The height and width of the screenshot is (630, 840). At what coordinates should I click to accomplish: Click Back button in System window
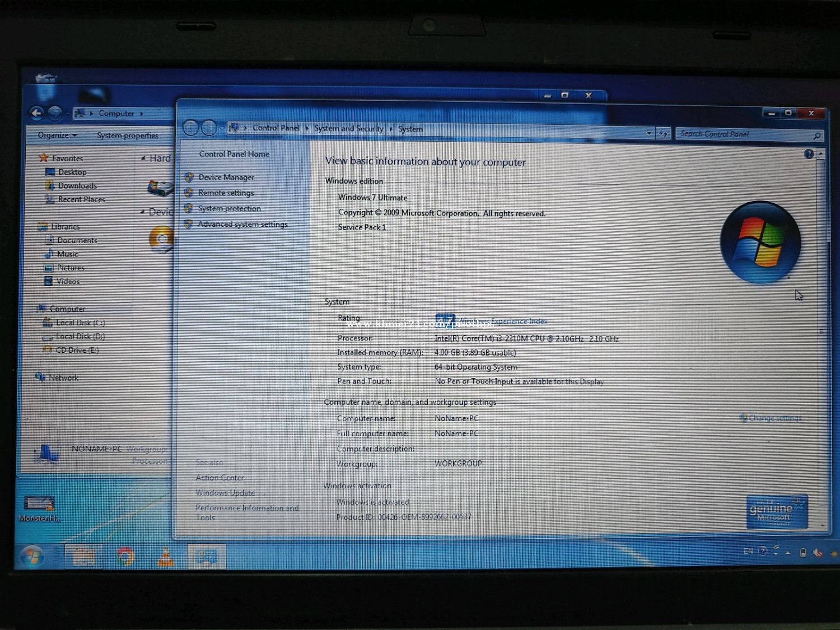(x=191, y=128)
